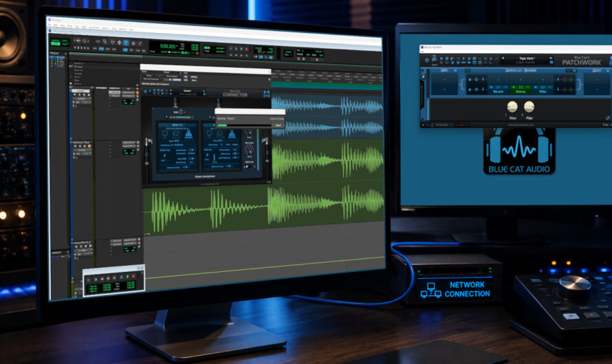This screenshot has height=364, width=612.
Task: Toggle power icon on bottom parallel chain row
Action: click(477, 90)
